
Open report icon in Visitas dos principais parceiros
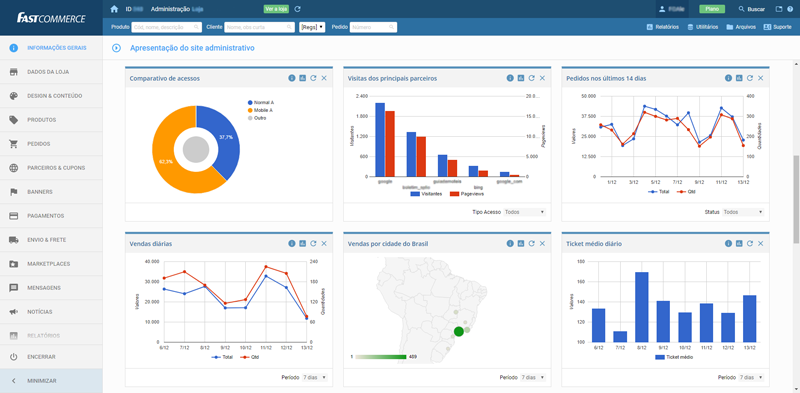(520, 78)
